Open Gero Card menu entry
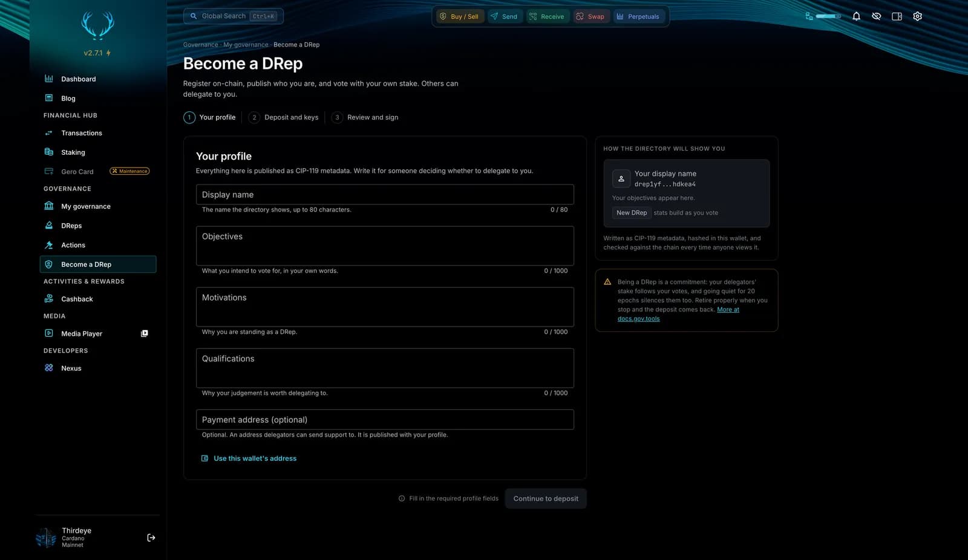 click(x=98, y=172)
